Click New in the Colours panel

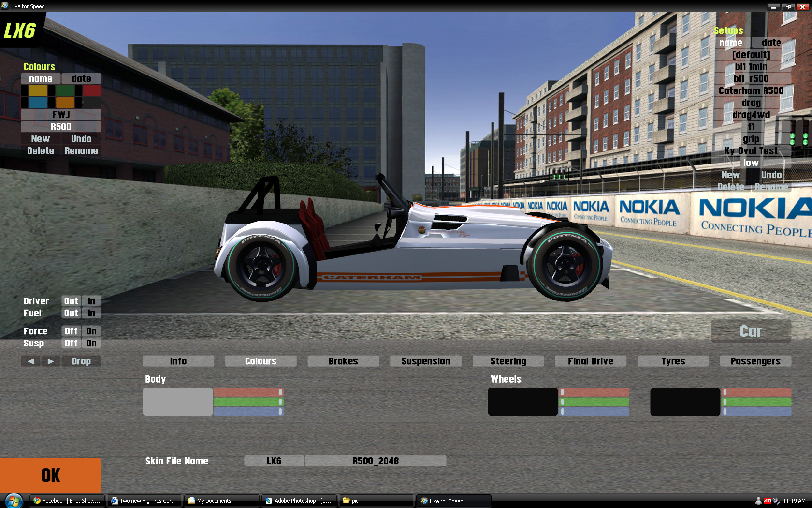41,139
